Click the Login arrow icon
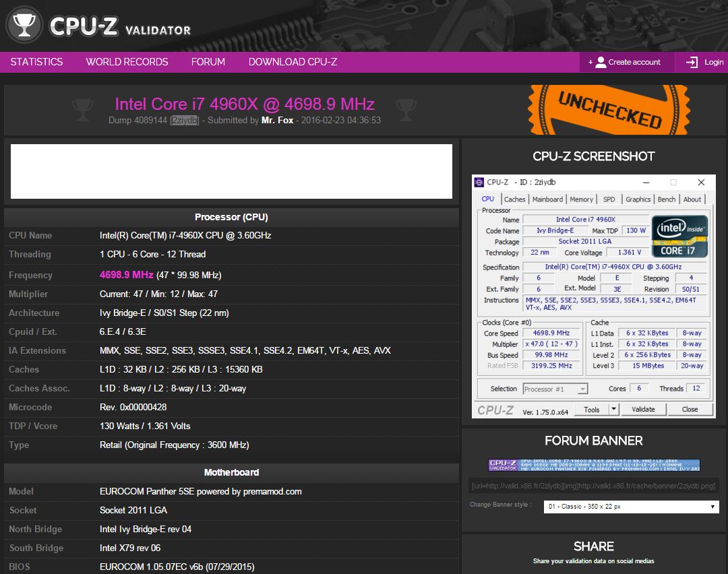This screenshot has height=574, width=728. pyautogui.click(x=692, y=62)
